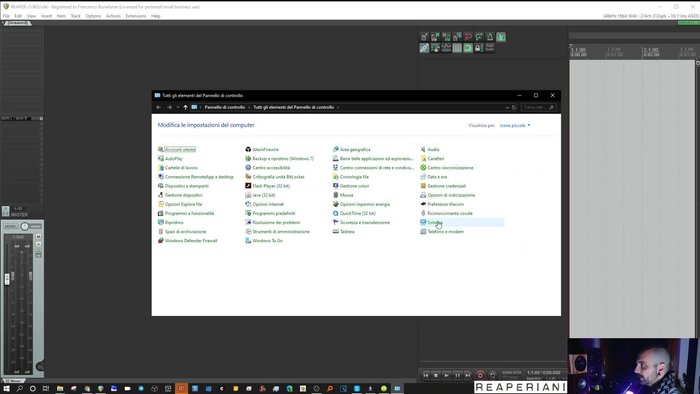The width and height of the screenshot is (700, 394).
Task: Click the Centro sincronizzazione icon
Action: click(423, 168)
